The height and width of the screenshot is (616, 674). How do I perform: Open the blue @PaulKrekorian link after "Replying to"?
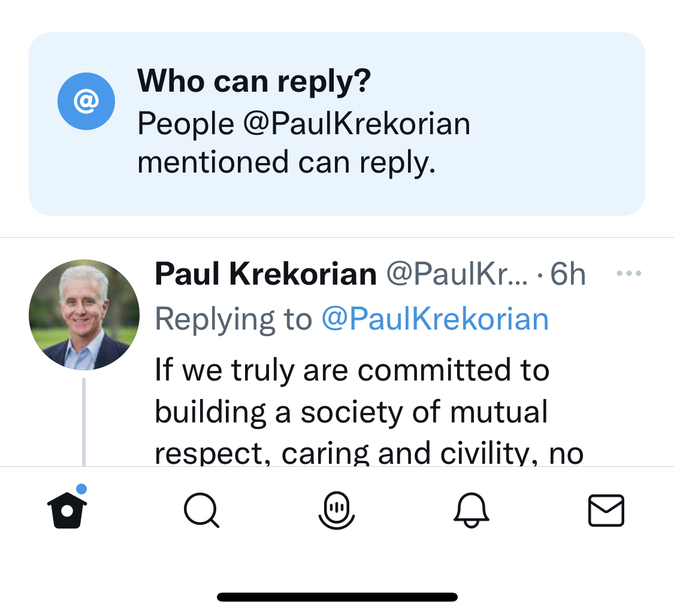(x=435, y=319)
